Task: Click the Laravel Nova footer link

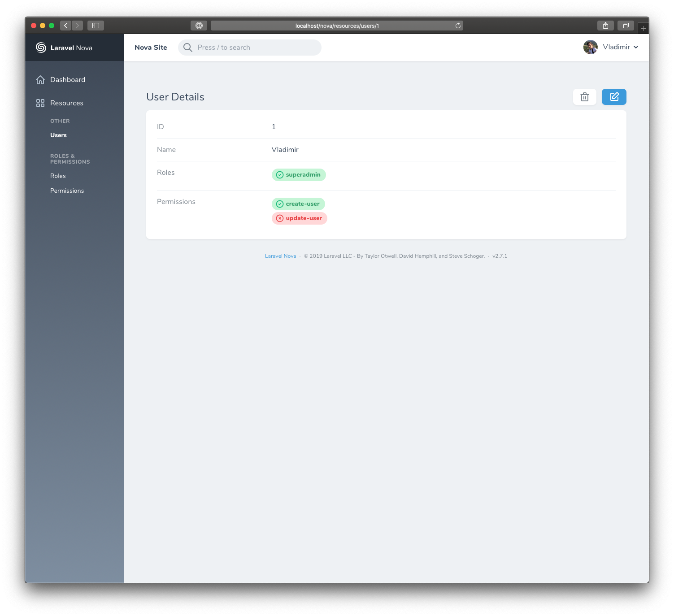Action: [280, 256]
